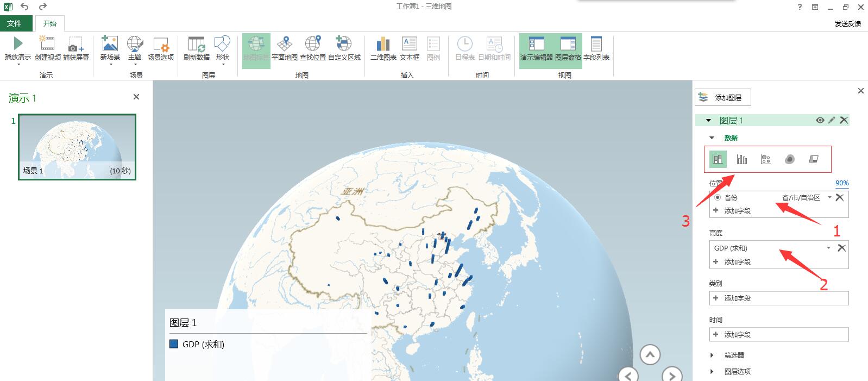Select clustered column chart type
The width and height of the screenshot is (868, 381).
click(x=742, y=159)
